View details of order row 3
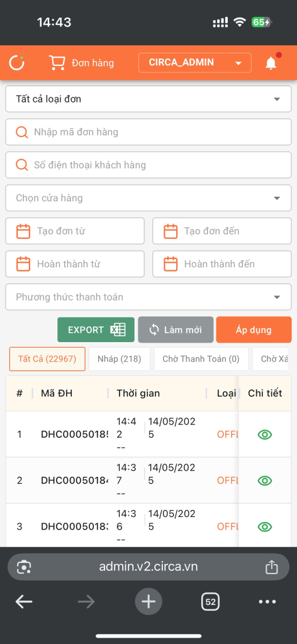Viewport: 297px width, 644px height. [x=265, y=526]
